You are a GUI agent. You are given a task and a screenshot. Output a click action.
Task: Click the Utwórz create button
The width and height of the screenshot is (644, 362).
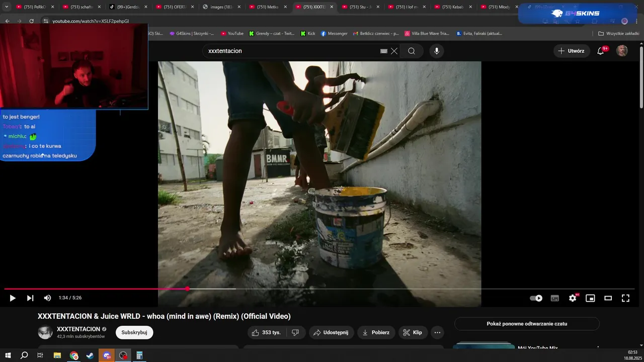tap(572, 51)
